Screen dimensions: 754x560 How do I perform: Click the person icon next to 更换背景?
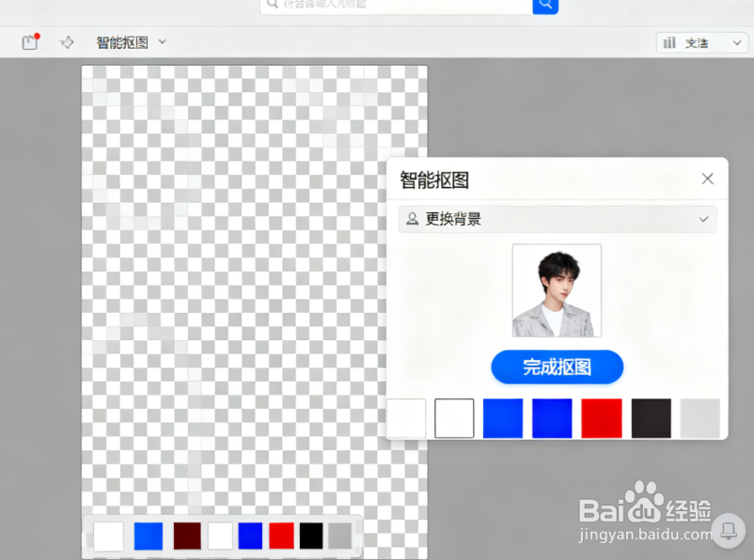410,219
